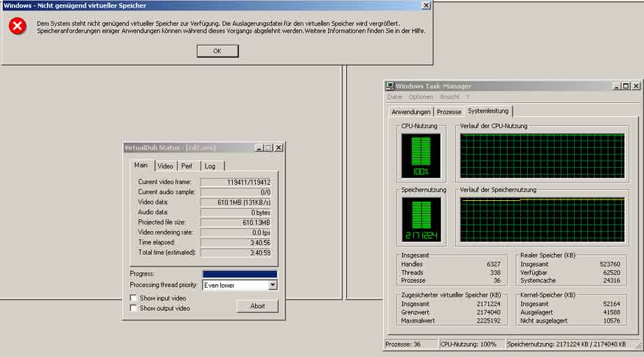Click the Projected file size value 610.13MB

click(236, 223)
